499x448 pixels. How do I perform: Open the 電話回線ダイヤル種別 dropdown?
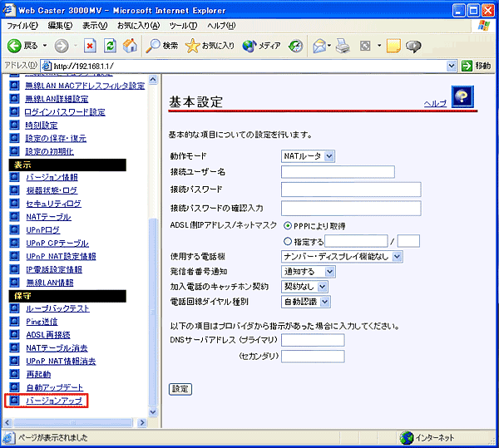306,302
